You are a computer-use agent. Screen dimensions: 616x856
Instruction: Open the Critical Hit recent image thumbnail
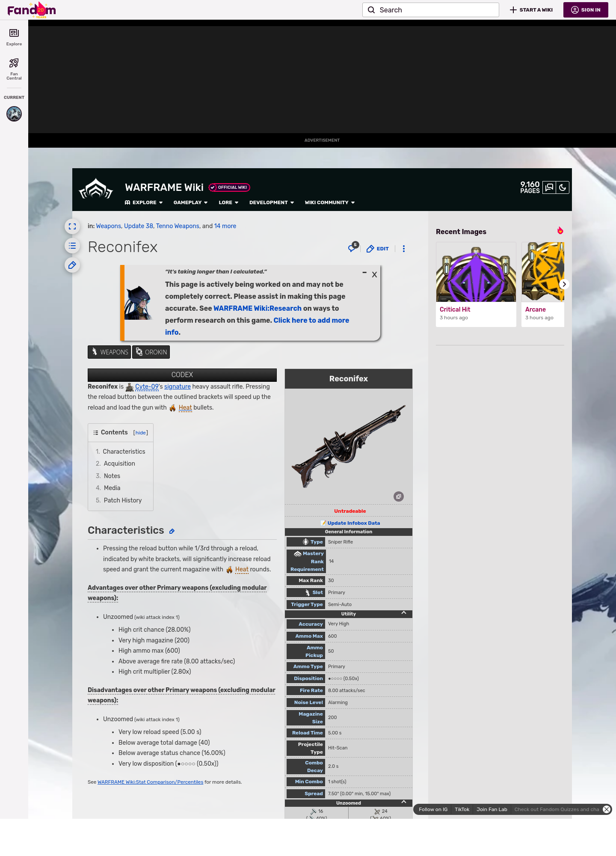click(x=476, y=272)
